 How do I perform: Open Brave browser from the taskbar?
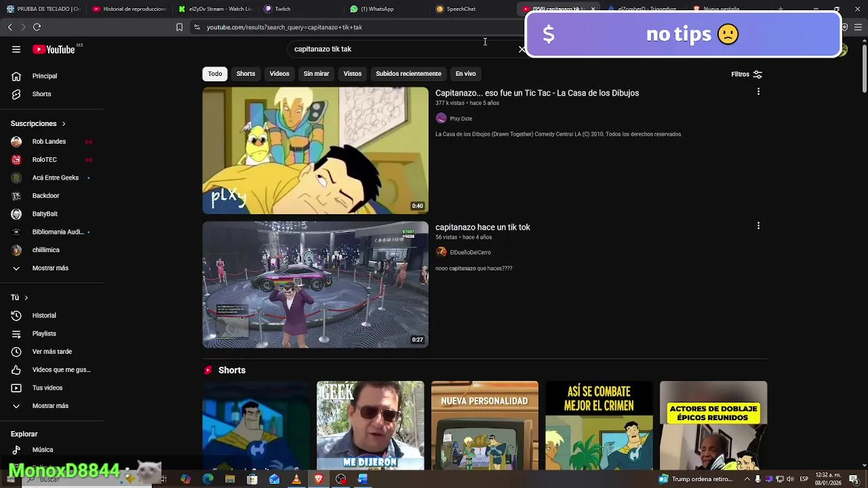coord(319,479)
